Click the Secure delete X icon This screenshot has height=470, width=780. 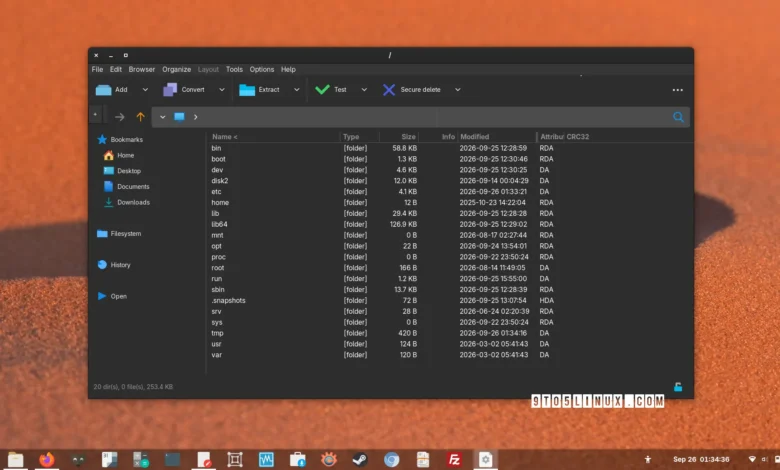pos(389,90)
